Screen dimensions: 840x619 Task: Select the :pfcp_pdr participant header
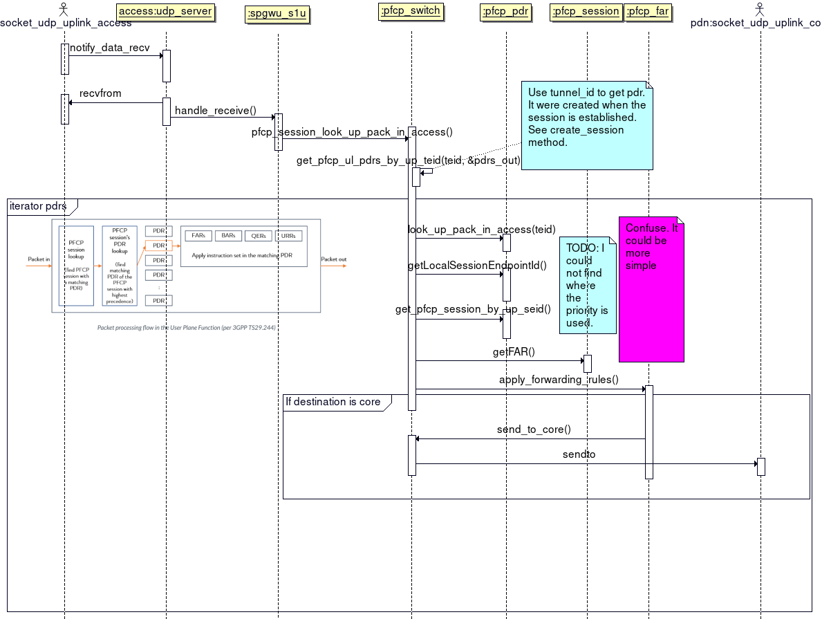506,12
